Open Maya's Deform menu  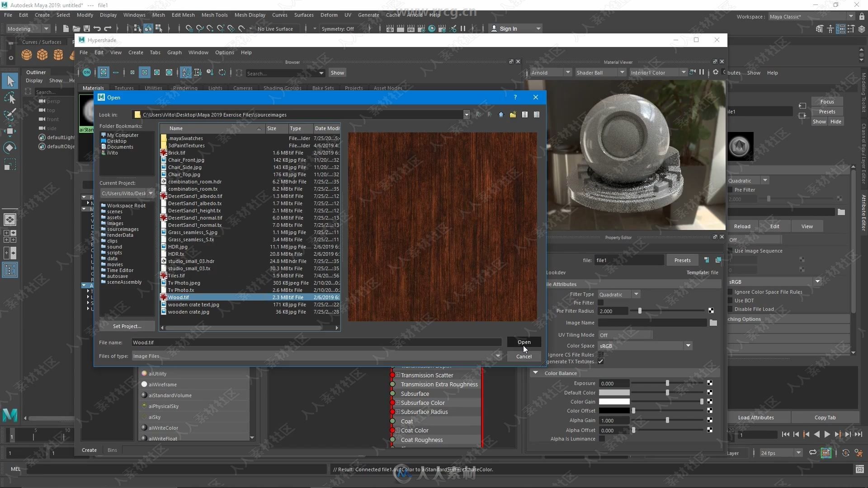pos(329,15)
